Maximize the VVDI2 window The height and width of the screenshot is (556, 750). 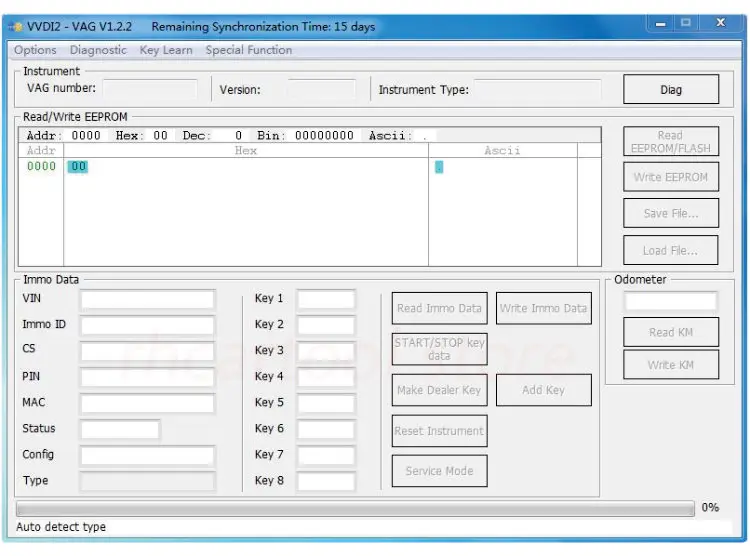tap(686, 23)
